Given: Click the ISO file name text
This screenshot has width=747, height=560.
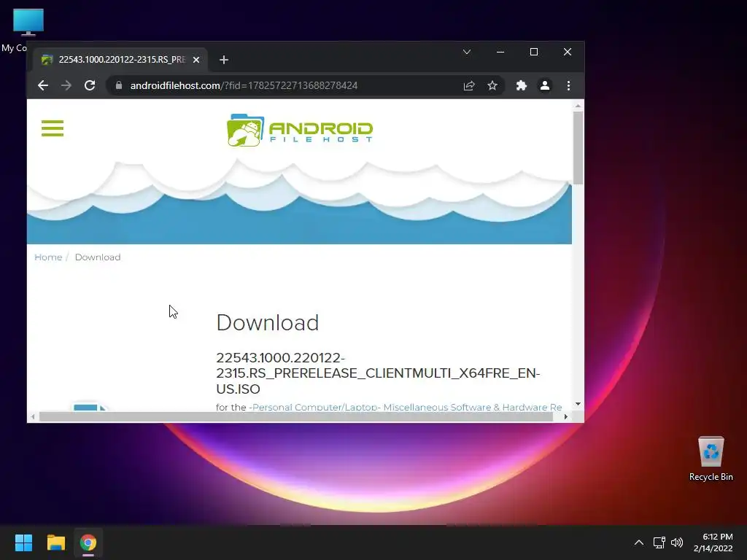Looking at the screenshot, I should click(x=378, y=373).
